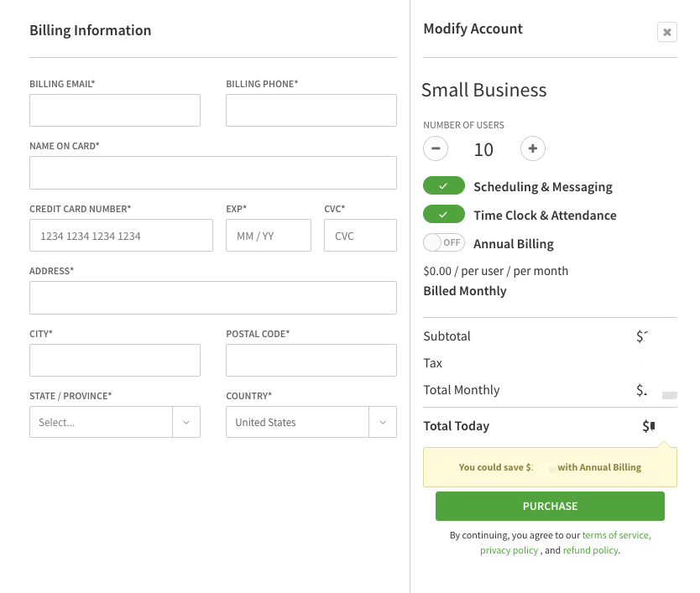Open the refund policy link
This screenshot has width=700, height=593.
click(590, 550)
